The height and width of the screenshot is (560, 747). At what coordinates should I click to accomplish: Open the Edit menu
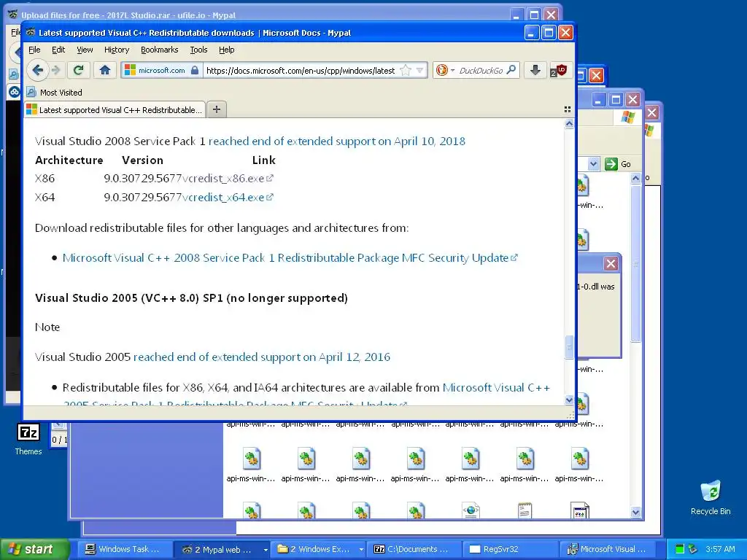pyautogui.click(x=58, y=50)
